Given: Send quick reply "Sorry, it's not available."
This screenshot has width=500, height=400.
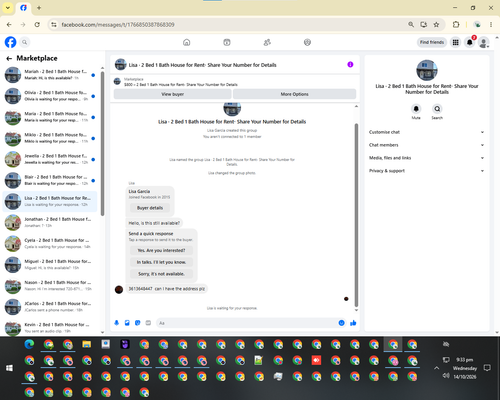Looking at the screenshot, I should point(161,274).
